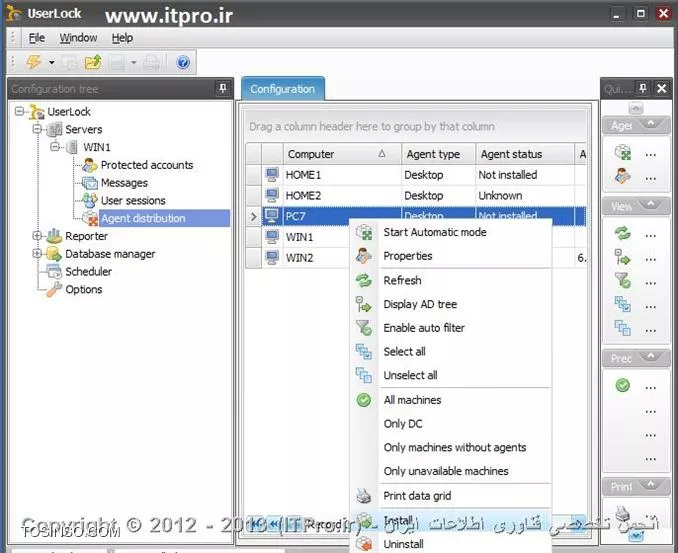Collapse the WIN1 server tree node
This screenshot has width=678, height=553.
coord(55,147)
